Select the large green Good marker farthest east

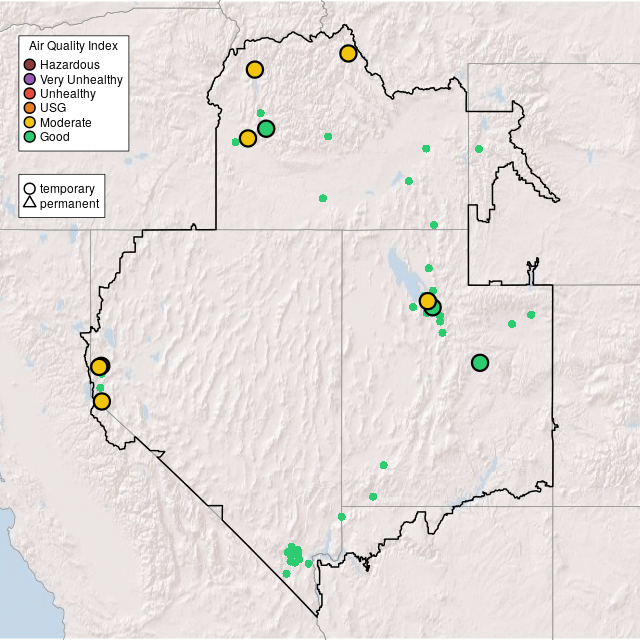coord(480,363)
